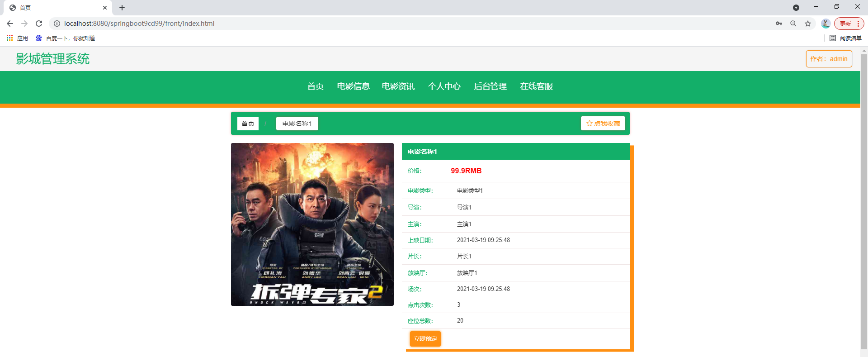Screen dimensions: 868x357
Task: Focus the URL address field
Action: coord(407,24)
